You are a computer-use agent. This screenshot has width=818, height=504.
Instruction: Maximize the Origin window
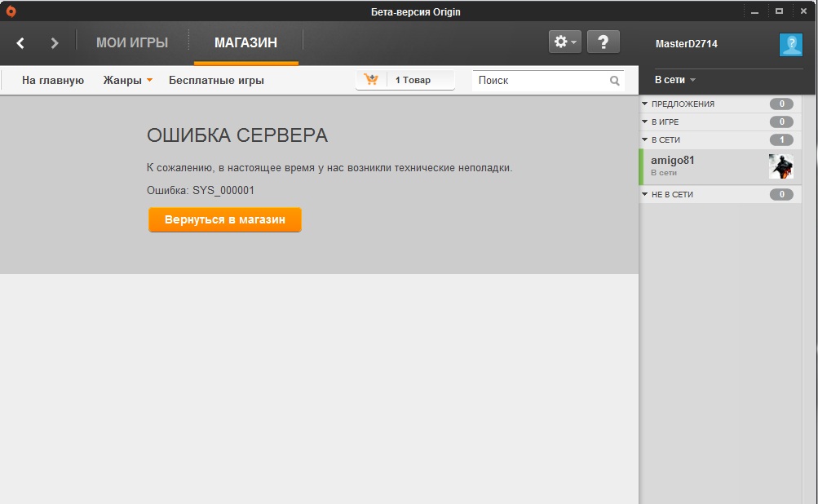[x=779, y=11]
